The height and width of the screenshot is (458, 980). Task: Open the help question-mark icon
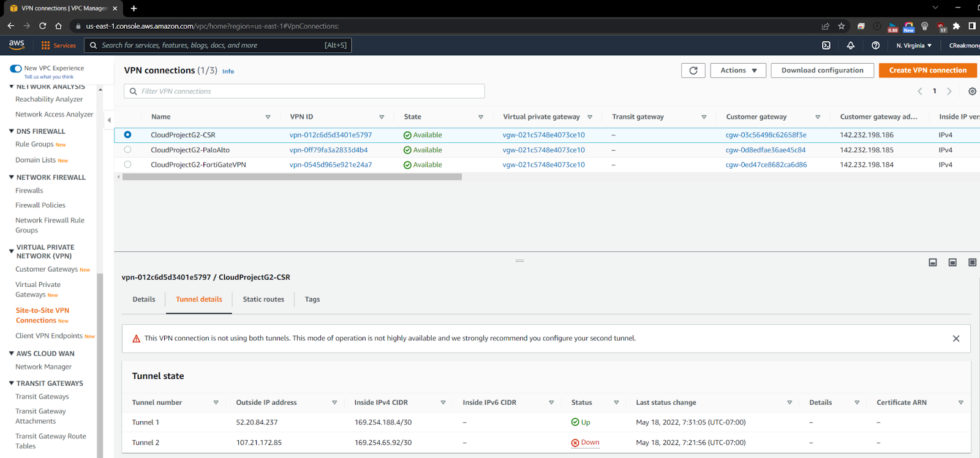[x=876, y=45]
